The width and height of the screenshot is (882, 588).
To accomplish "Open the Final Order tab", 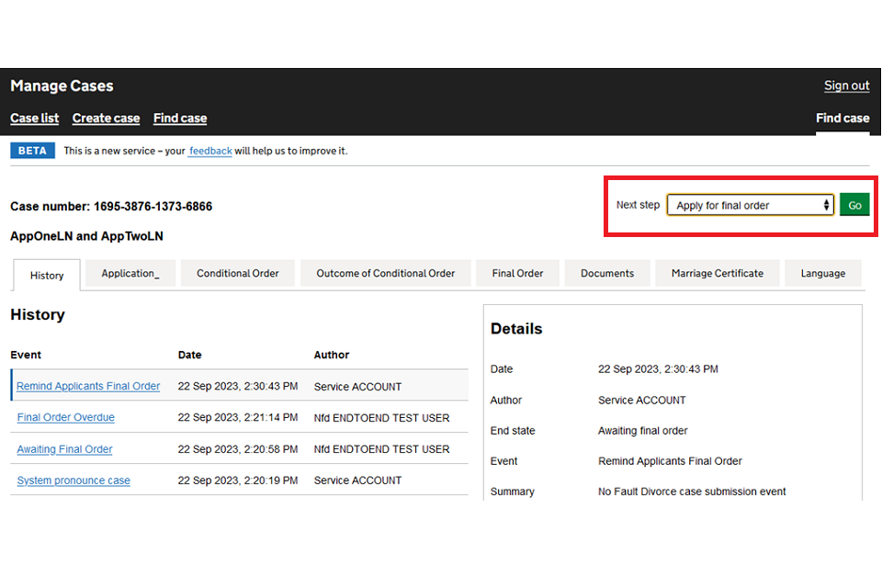I will [x=517, y=274].
